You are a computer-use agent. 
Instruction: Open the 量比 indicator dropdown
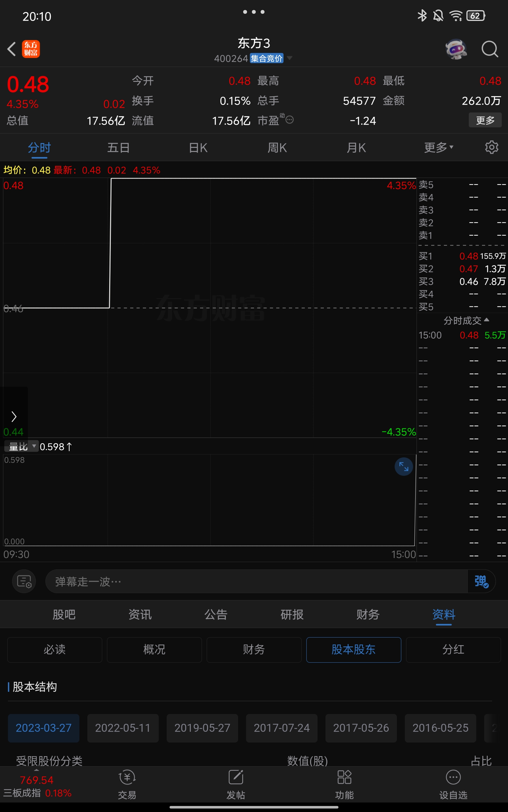[x=22, y=447]
